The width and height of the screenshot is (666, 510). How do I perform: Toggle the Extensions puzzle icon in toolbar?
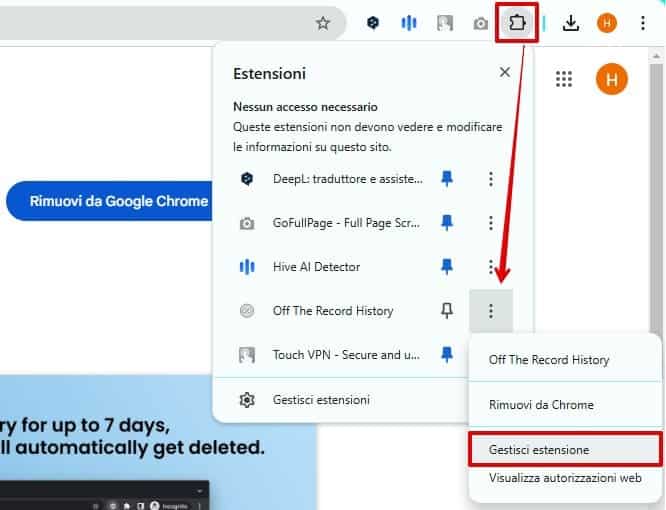[516, 23]
